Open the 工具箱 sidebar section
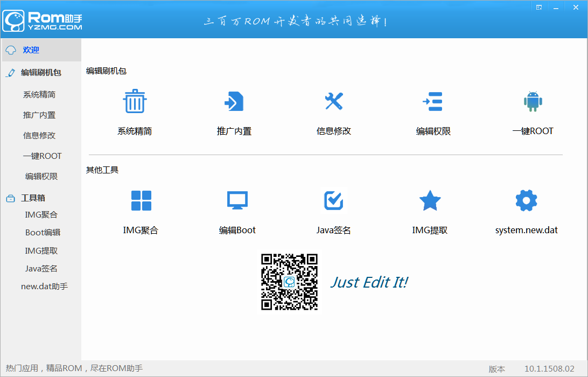 pyautogui.click(x=33, y=198)
